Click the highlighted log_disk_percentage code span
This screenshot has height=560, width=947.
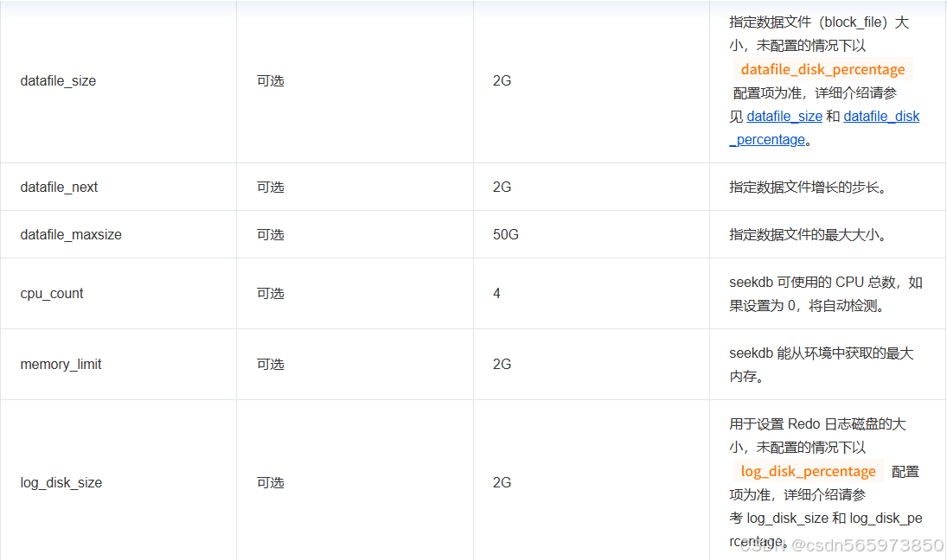pyautogui.click(x=807, y=471)
